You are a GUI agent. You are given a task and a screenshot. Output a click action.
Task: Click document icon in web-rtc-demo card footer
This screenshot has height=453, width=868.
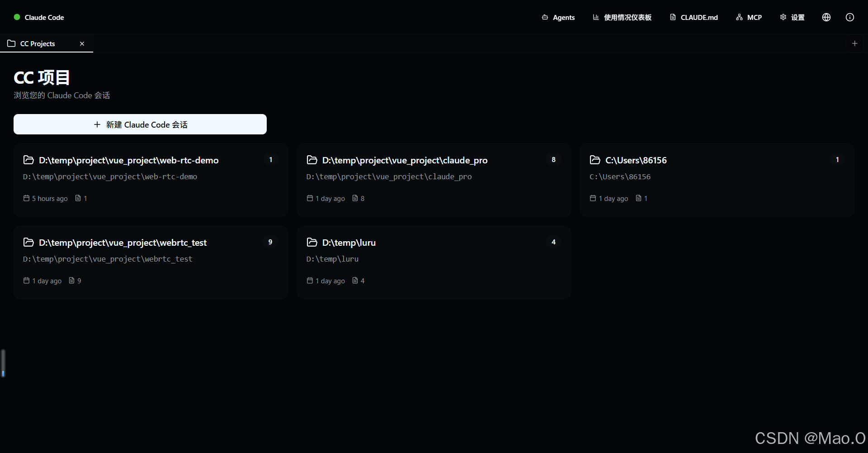click(78, 198)
